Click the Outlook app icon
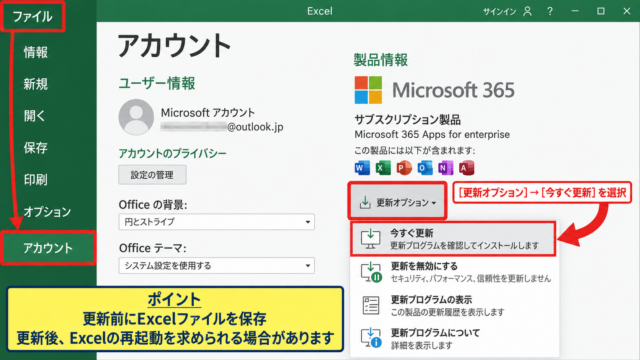This screenshot has height=360, width=640. [424, 168]
